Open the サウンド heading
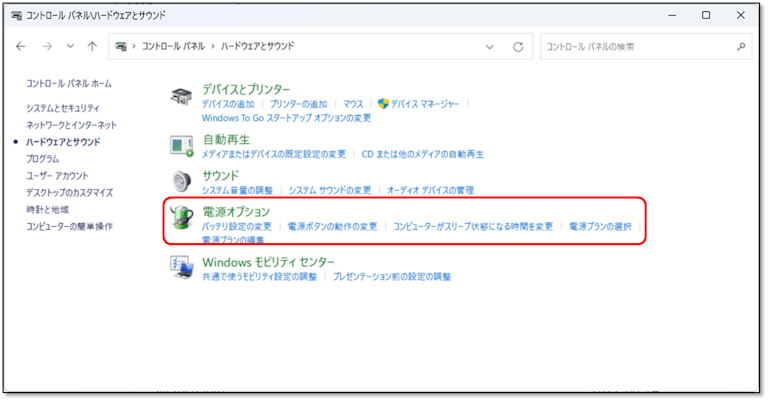The height and width of the screenshot is (401, 768). 221,175
